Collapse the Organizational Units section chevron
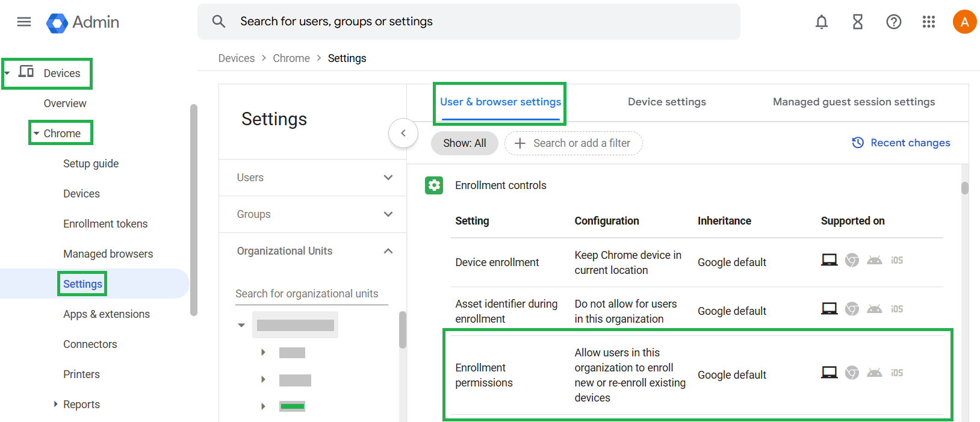 coord(388,251)
